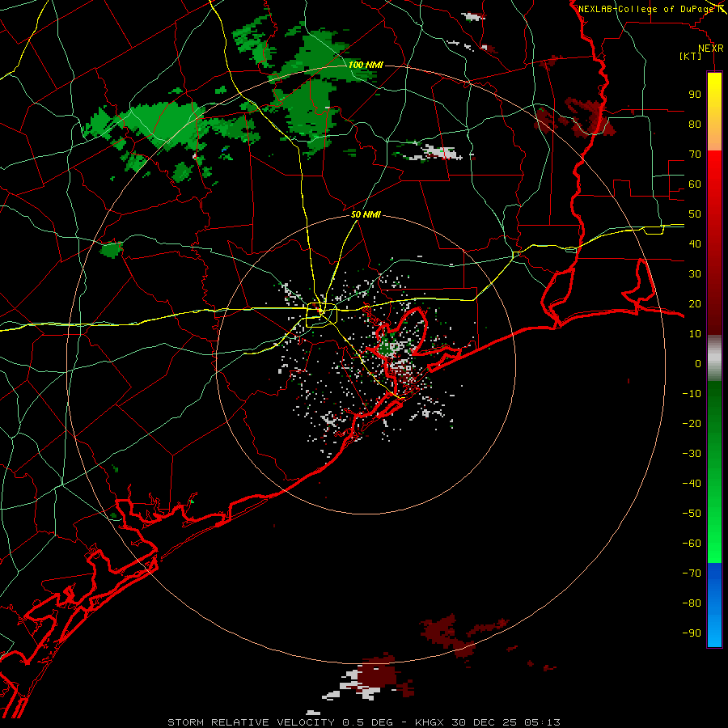The image size is (728, 728).
Task: Click the -60 value on the velocity scale
Action: pos(692,544)
